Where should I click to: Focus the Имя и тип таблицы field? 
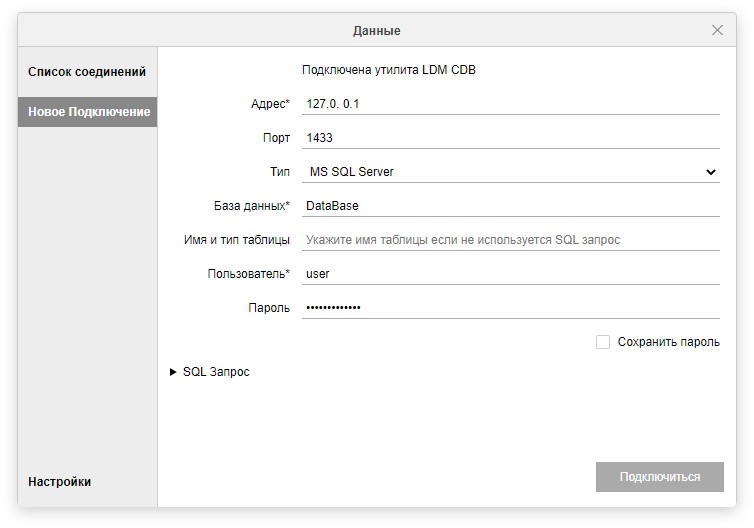point(510,240)
